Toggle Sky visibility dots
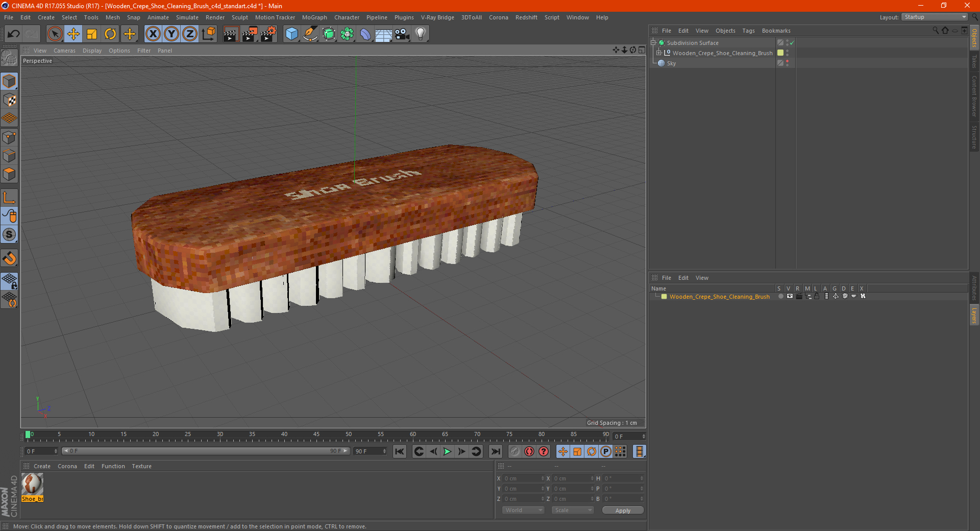Image resolution: width=980 pixels, height=531 pixels. pyautogui.click(x=787, y=63)
